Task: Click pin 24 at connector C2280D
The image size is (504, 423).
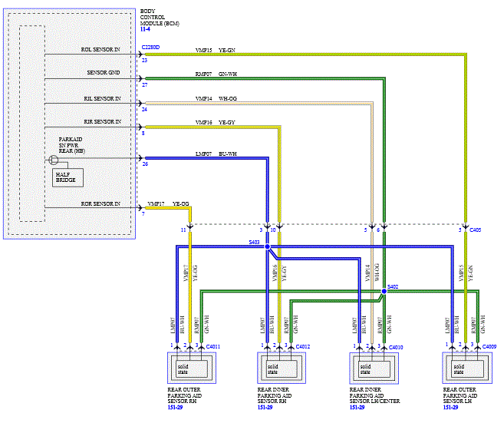Action: point(144,110)
